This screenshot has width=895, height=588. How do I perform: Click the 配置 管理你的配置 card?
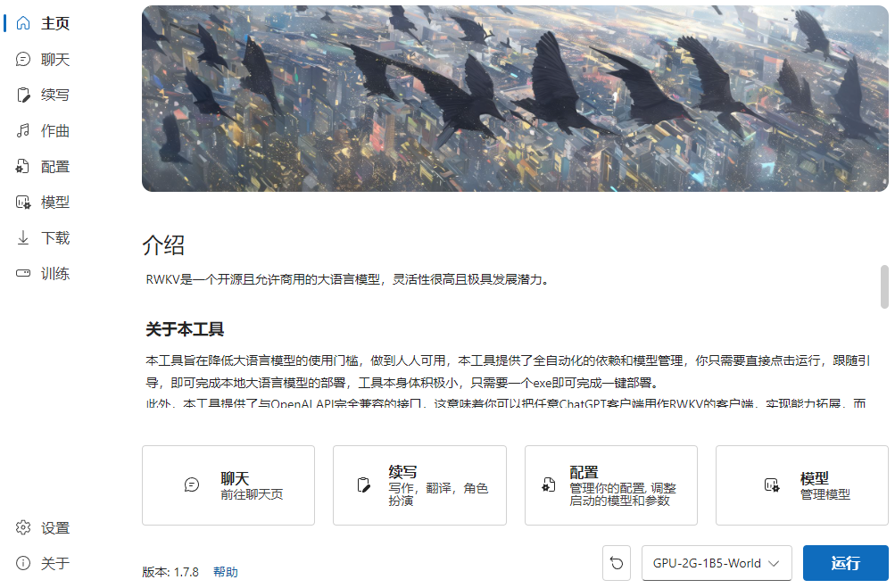point(610,485)
